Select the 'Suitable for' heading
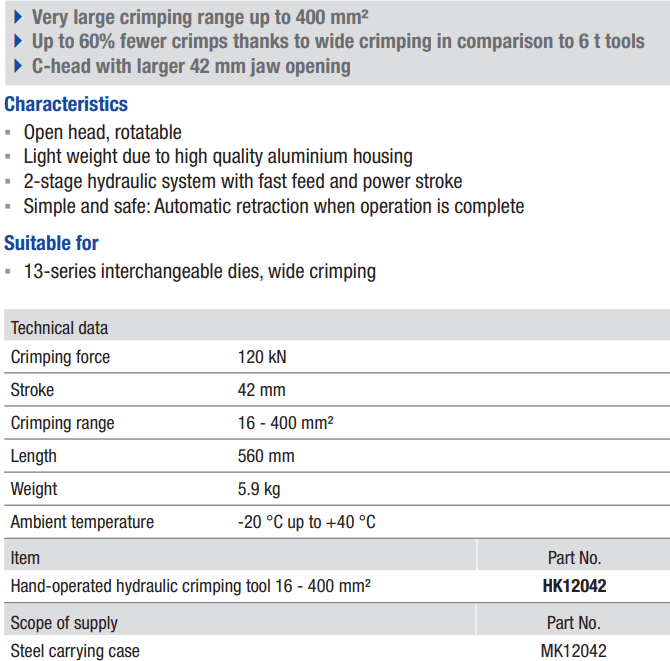Screen dimensions: 670x661 pos(51,243)
